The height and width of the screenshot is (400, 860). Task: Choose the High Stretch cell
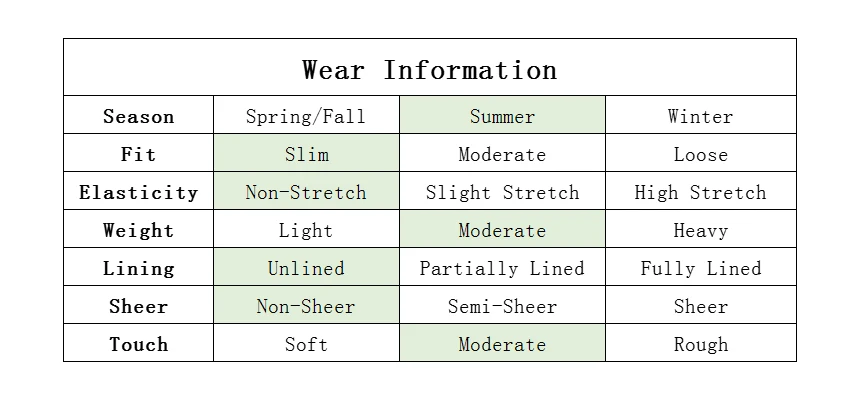click(x=700, y=190)
